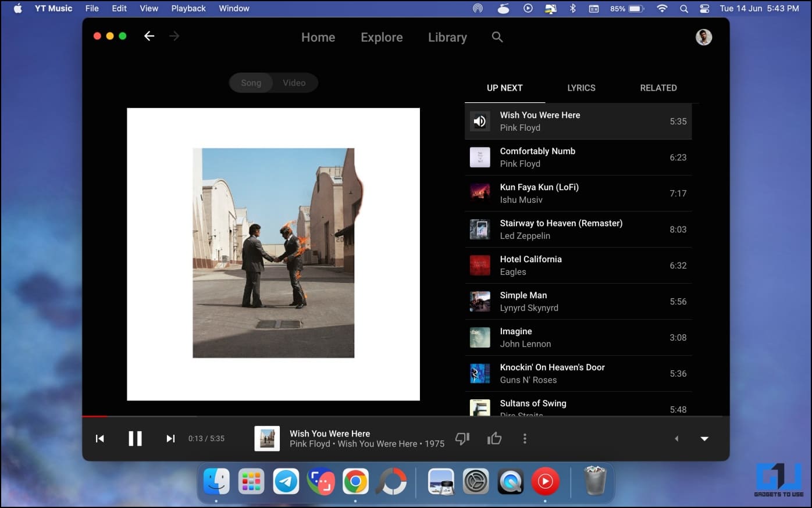Image resolution: width=812 pixels, height=508 pixels.
Task: Open the Edit menu
Action: click(119, 8)
